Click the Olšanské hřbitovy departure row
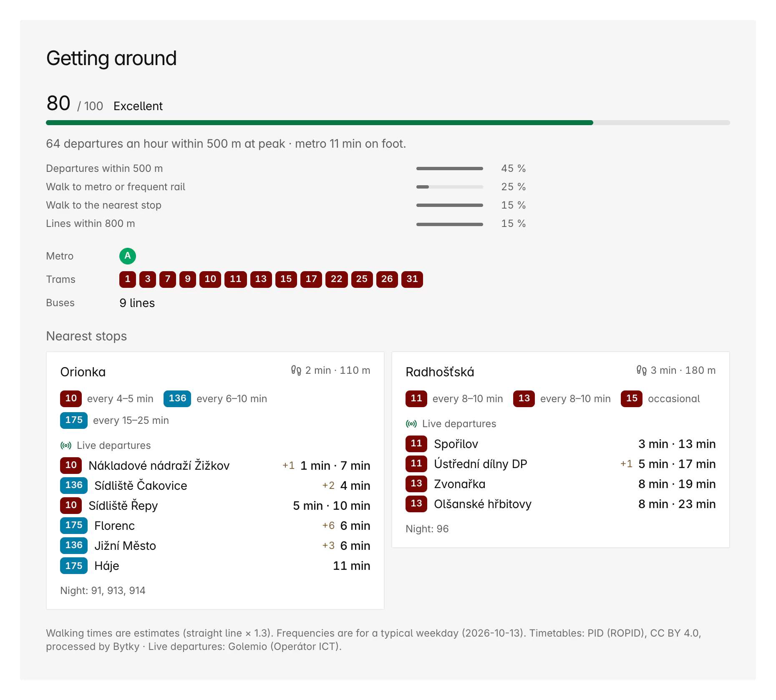The image size is (776, 700). [561, 504]
